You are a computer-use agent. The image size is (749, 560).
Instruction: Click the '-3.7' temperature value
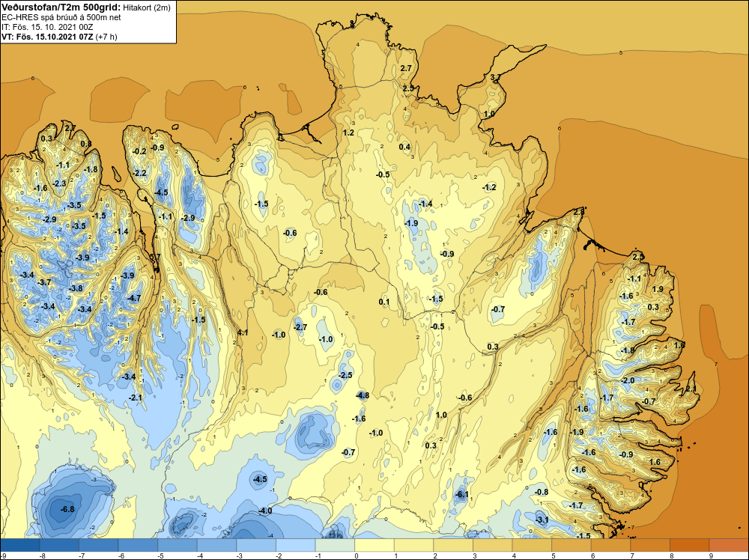click(x=44, y=282)
